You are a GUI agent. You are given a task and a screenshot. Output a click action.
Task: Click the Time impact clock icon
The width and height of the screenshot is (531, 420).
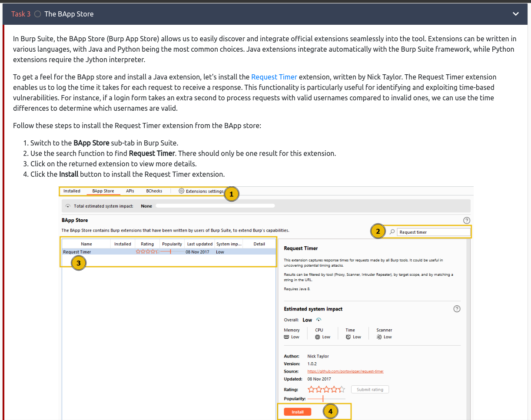(348, 337)
